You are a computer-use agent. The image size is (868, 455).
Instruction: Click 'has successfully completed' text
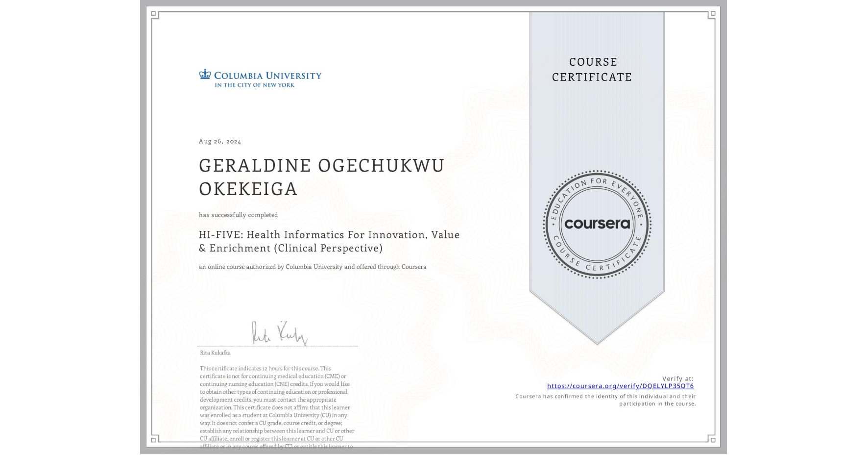pos(238,215)
